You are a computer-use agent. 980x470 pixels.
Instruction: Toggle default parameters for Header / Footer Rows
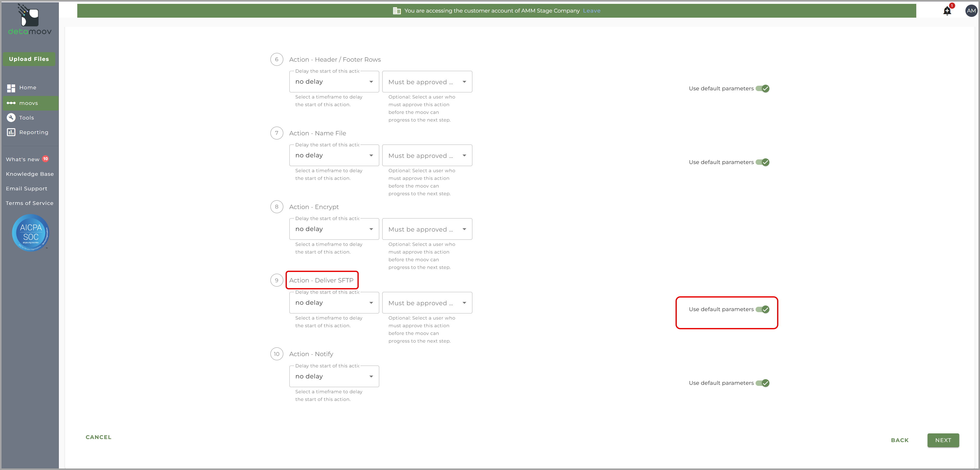(x=763, y=89)
